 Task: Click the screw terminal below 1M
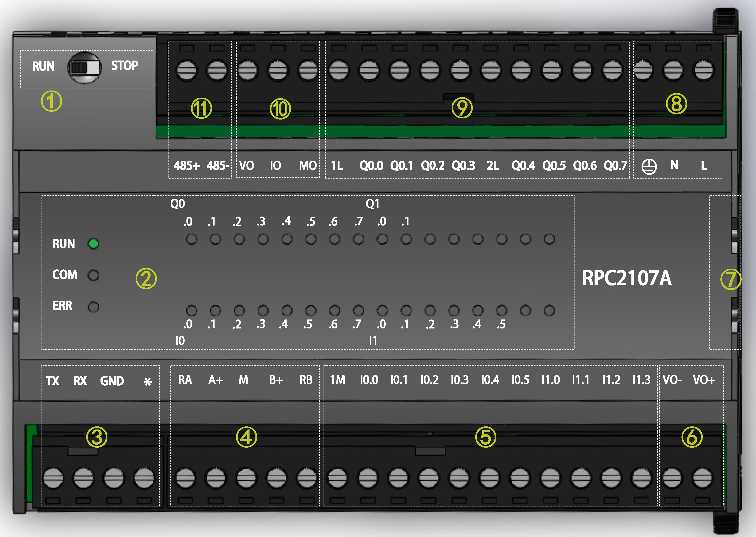click(x=337, y=478)
